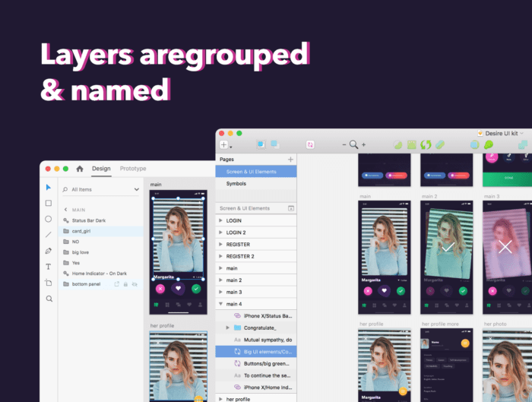Viewport: 532px width, 402px height.
Task: Toggle lock on bottom panel layer
Action: pyautogui.click(x=125, y=284)
